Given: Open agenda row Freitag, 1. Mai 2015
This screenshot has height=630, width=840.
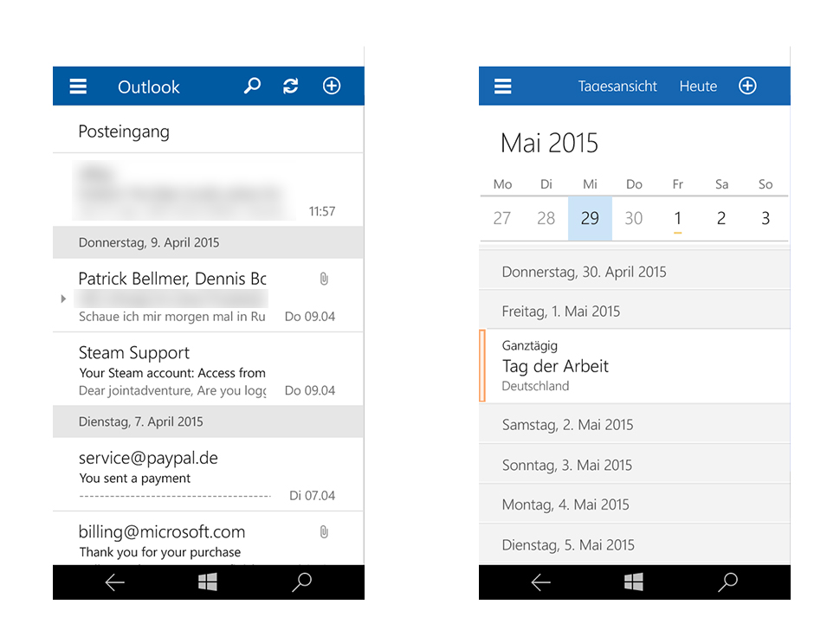Looking at the screenshot, I should [x=634, y=311].
